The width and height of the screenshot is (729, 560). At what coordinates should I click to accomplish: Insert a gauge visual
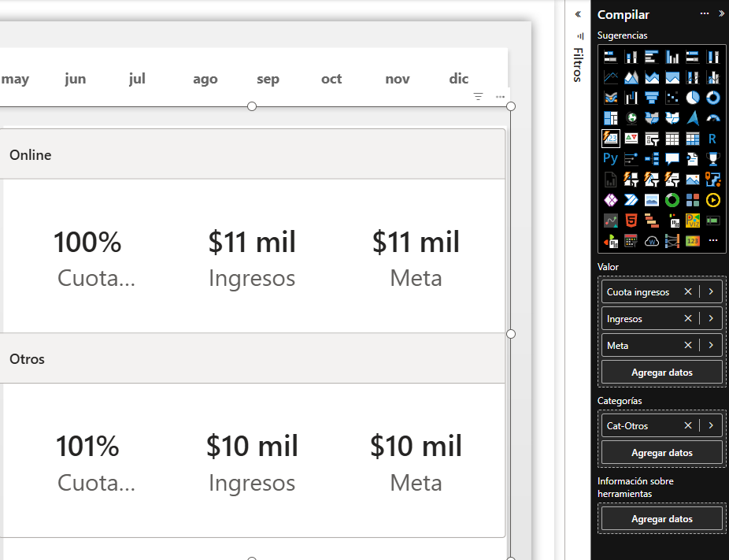pos(713,118)
